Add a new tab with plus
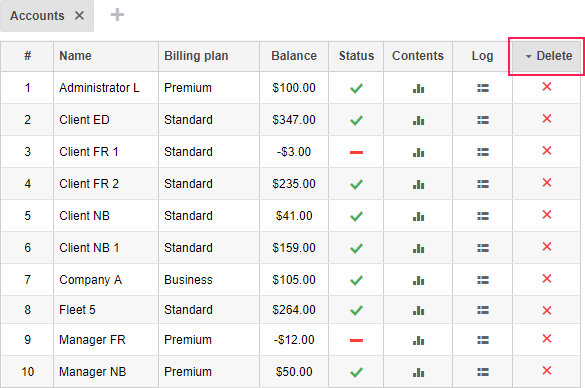 point(117,15)
